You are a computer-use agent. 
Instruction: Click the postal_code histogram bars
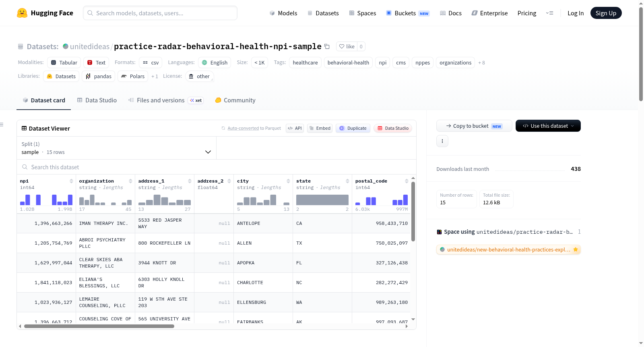(382, 200)
